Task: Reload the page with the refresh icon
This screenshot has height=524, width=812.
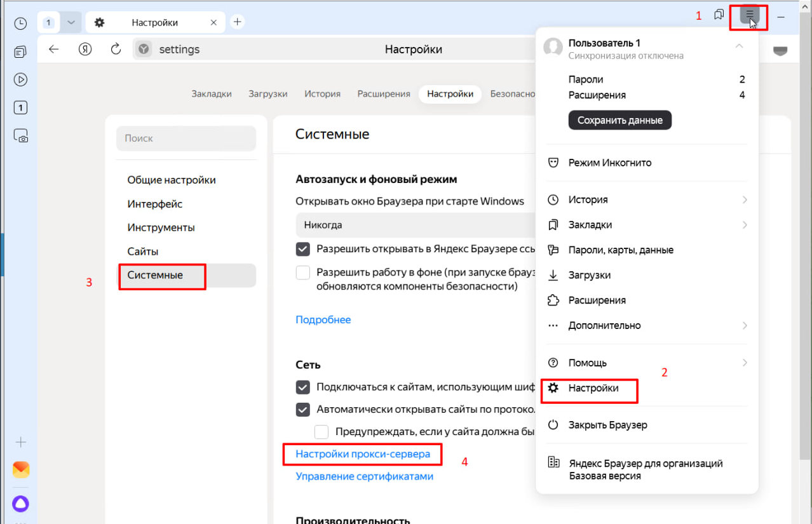Action: click(x=116, y=49)
